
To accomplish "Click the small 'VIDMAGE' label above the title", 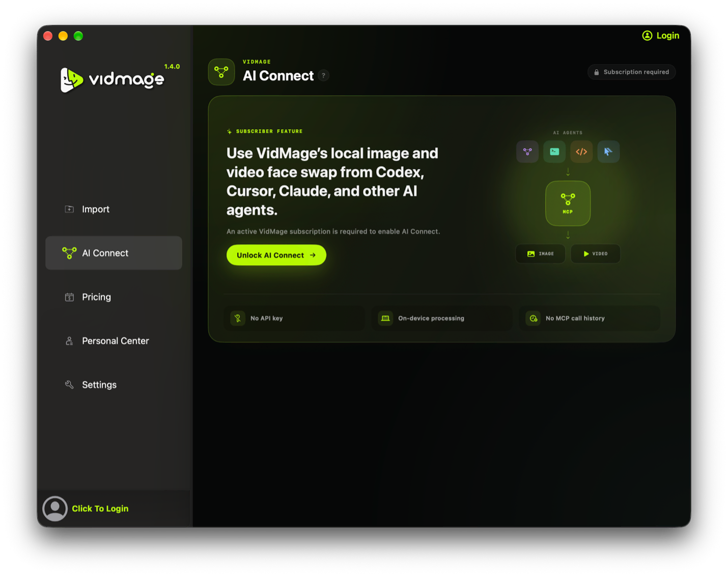I will 257,62.
